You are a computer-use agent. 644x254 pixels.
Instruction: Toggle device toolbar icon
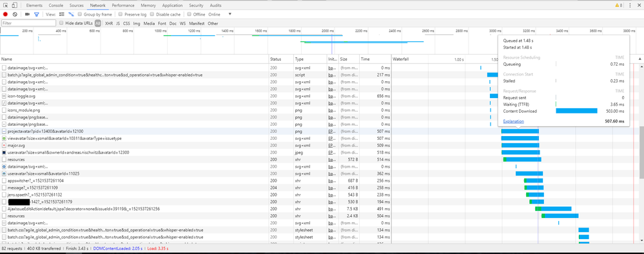[x=14, y=5]
